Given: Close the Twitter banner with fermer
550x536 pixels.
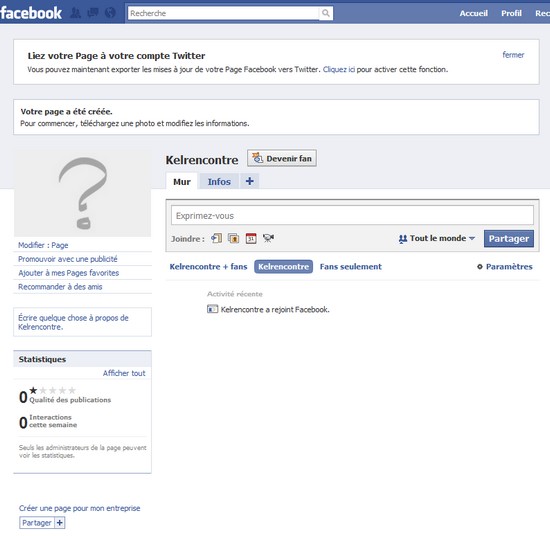Looking at the screenshot, I should click(x=513, y=55).
